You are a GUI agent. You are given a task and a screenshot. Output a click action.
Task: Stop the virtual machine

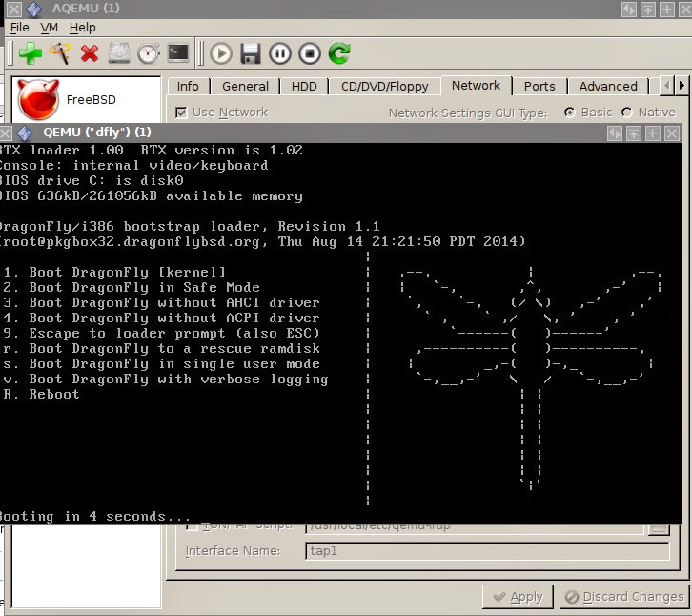coord(310,53)
